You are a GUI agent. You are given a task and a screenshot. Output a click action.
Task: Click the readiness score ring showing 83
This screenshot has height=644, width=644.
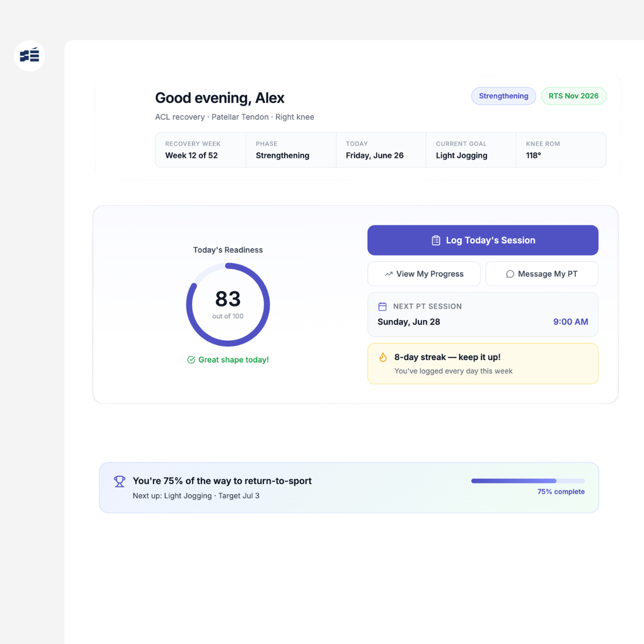[x=228, y=305]
